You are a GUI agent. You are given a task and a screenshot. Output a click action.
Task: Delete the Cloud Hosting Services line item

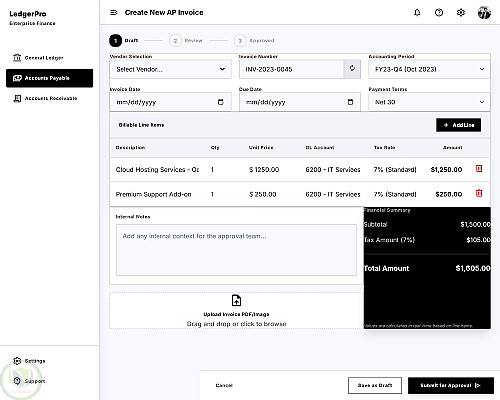click(479, 169)
